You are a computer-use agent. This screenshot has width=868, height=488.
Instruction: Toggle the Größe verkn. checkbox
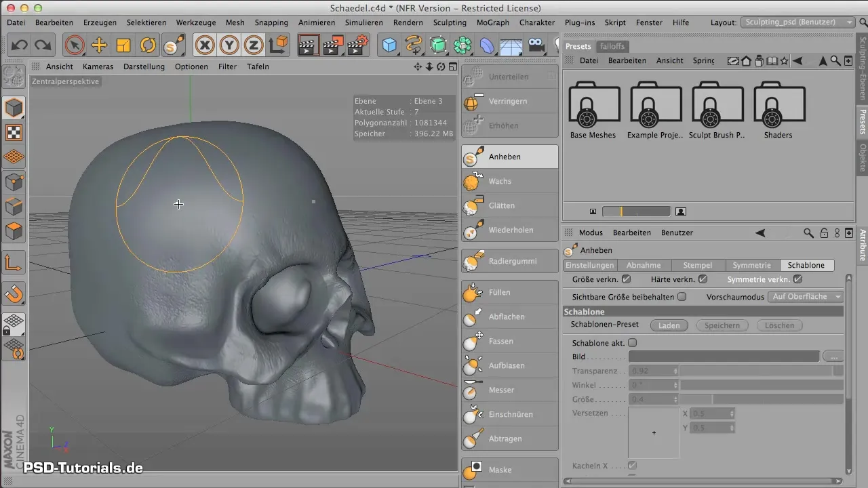(627, 279)
